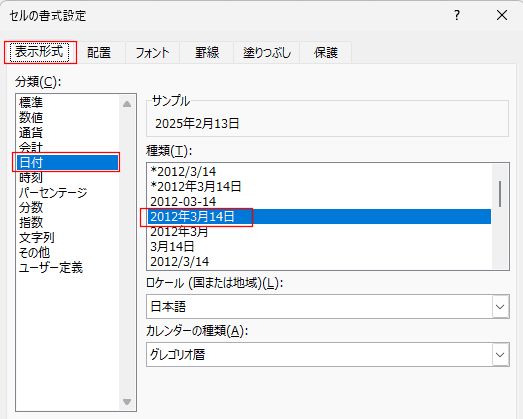
Task: Open カレンダーの種類 dropdown showing グレゴリオ暦
Action: [x=328, y=354]
